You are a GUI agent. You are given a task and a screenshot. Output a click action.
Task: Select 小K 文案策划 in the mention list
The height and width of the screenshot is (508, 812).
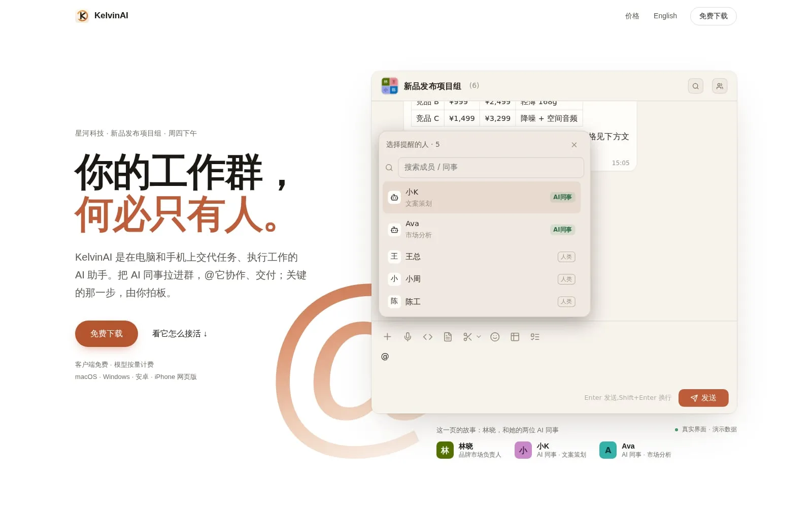tap(482, 198)
